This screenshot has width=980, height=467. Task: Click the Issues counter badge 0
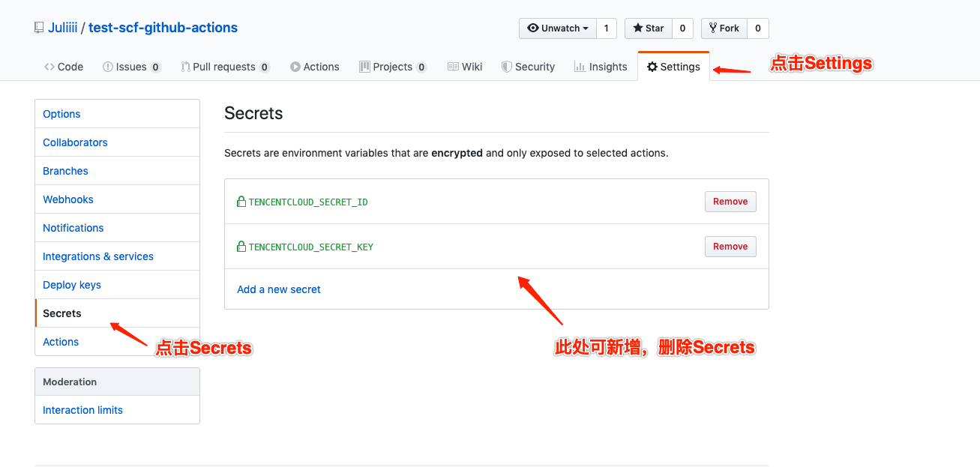156,67
